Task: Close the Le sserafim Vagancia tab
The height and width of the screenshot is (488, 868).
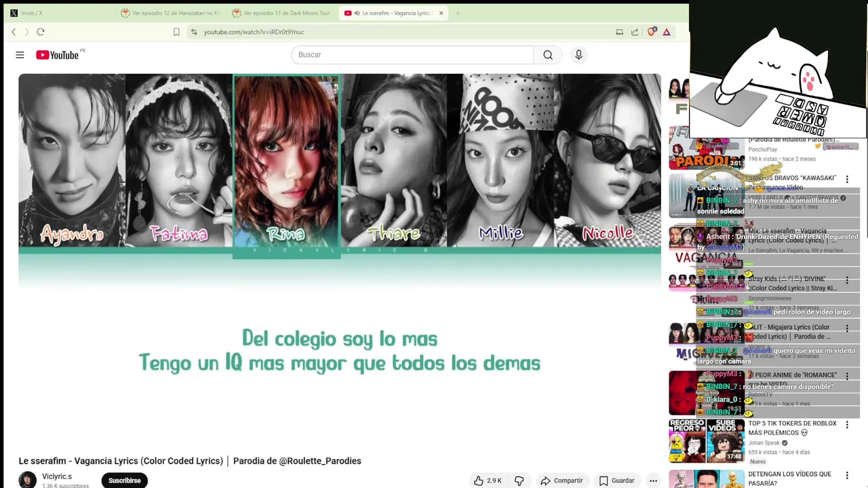Action: (441, 13)
